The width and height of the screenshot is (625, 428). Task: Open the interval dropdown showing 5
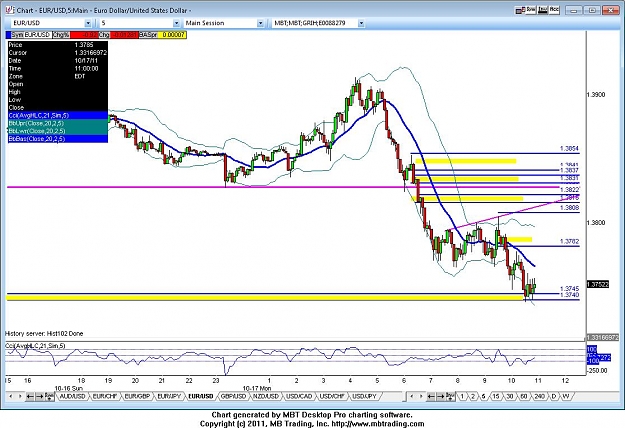pyautogui.click(x=176, y=23)
